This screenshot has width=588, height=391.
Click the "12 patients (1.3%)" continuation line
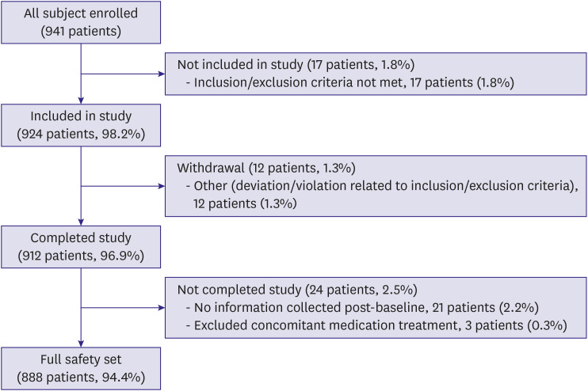pos(245,204)
